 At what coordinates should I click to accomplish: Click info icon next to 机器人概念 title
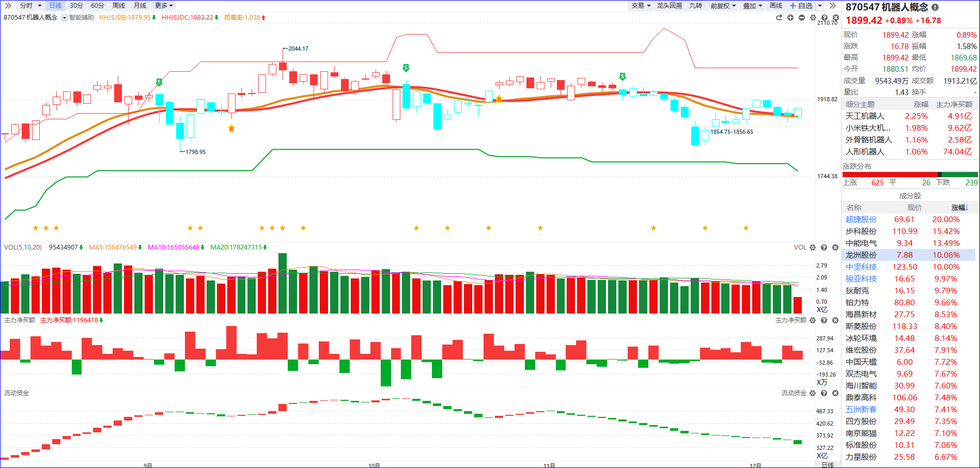click(935, 7)
